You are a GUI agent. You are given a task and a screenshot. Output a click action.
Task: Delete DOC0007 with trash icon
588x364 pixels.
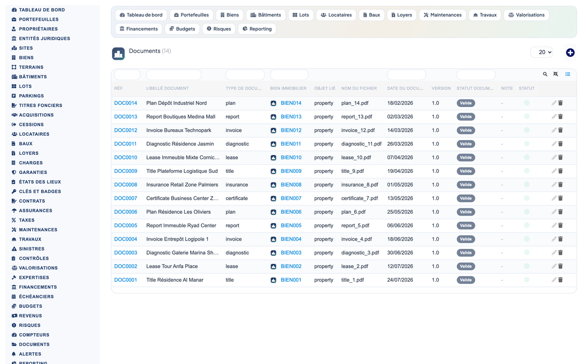coord(561,198)
